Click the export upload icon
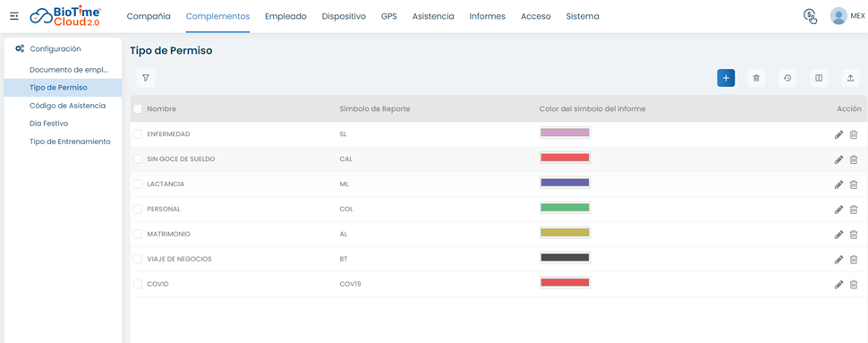Image resolution: width=868 pixels, height=343 pixels. [850, 78]
